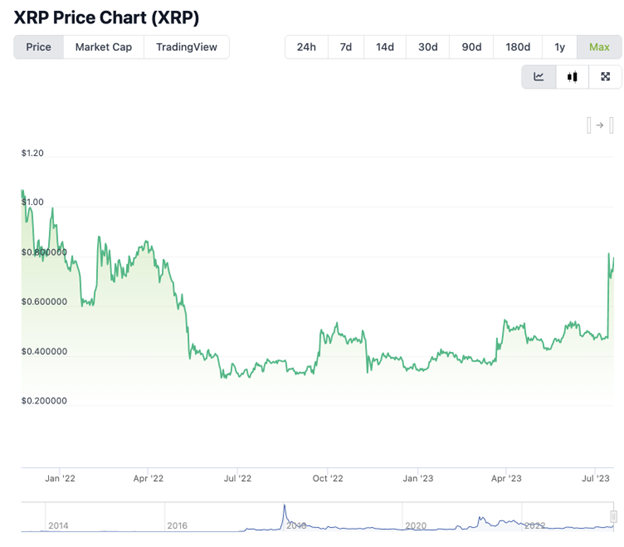Image resolution: width=624 pixels, height=547 pixels.
Task: Set time range to 7d
Action: point(346,47)
